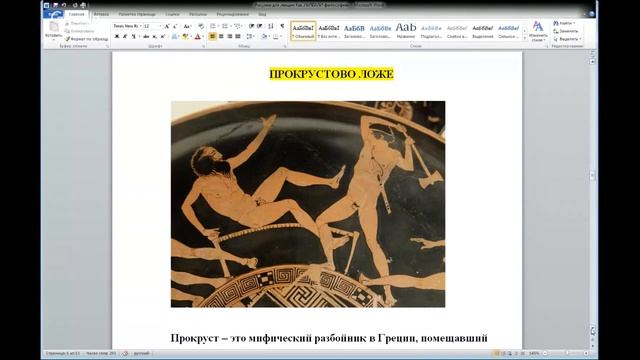Screen dimensions: 640x360
Task: Toggle Underline formatting
Action: coord(133,37)
